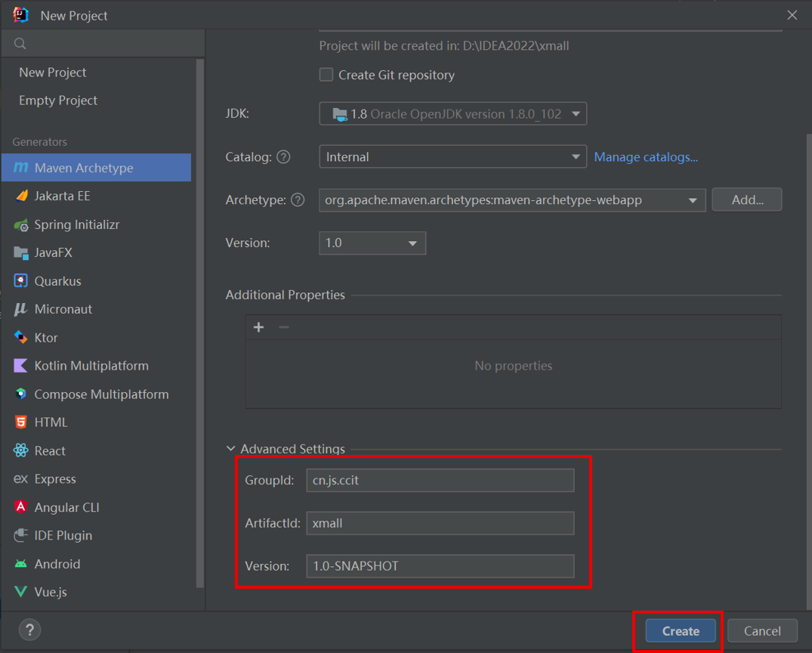
Task: Click the Spring Initializr leaf icon
Action: click(x=20, y=225)
